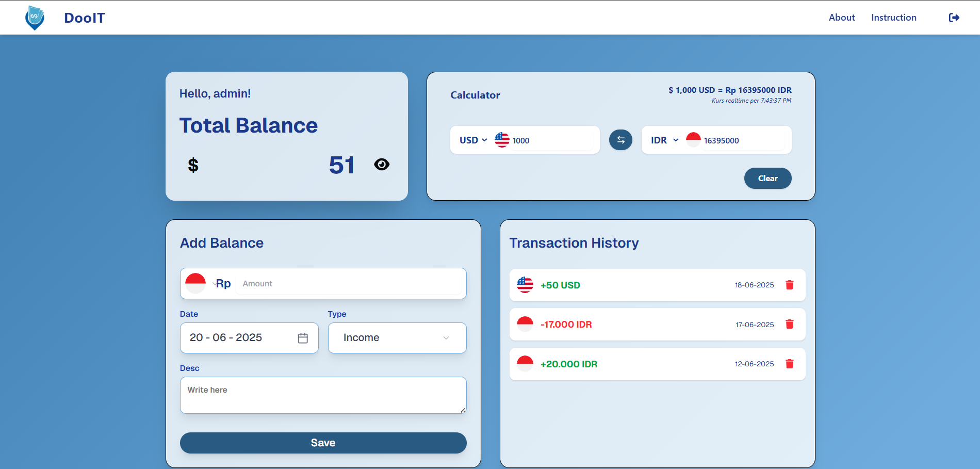980x469 pixels.
Task: Change the Rp currency in Add Balance
Action: pyautogui.click(x=208, y=283)
